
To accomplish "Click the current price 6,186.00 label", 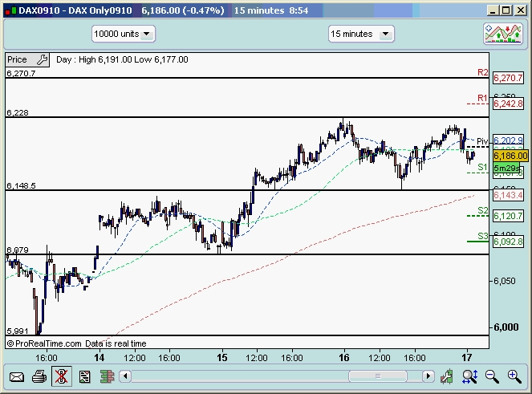I will [x=510, y=156].
